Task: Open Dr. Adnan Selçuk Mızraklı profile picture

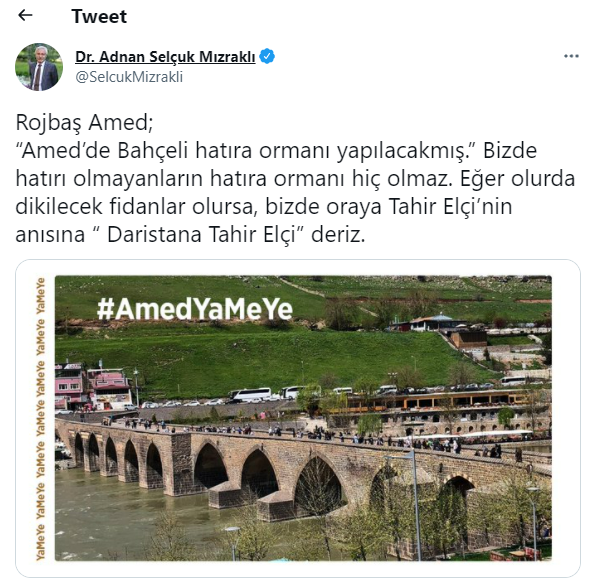Action: (39, 67)
